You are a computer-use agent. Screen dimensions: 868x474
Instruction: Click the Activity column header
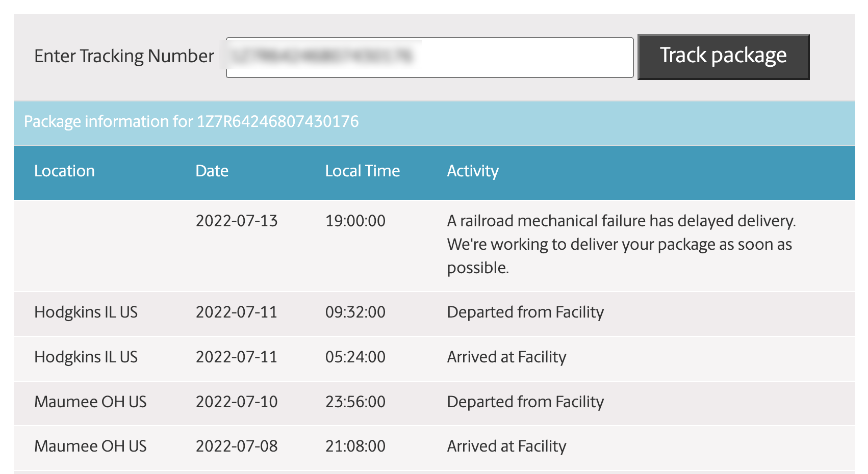(472, 171)
